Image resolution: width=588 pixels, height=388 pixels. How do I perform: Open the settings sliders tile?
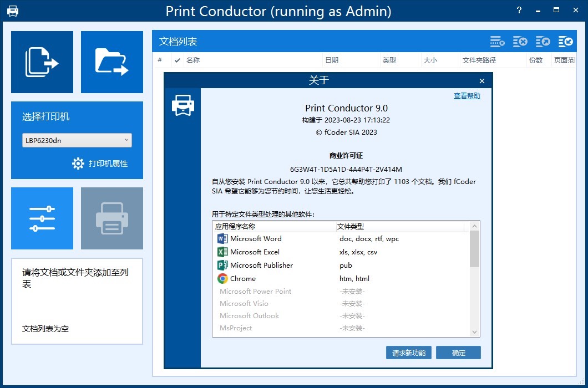(42, 218)
